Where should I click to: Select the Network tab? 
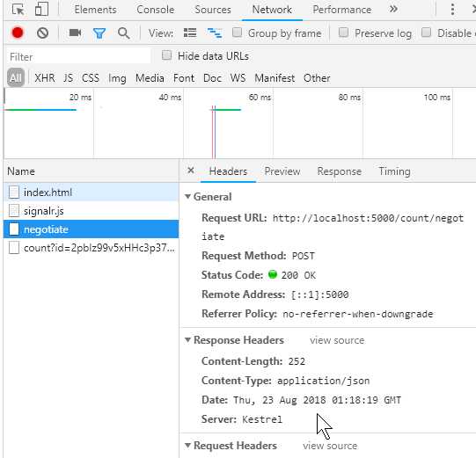coord(272,10)
